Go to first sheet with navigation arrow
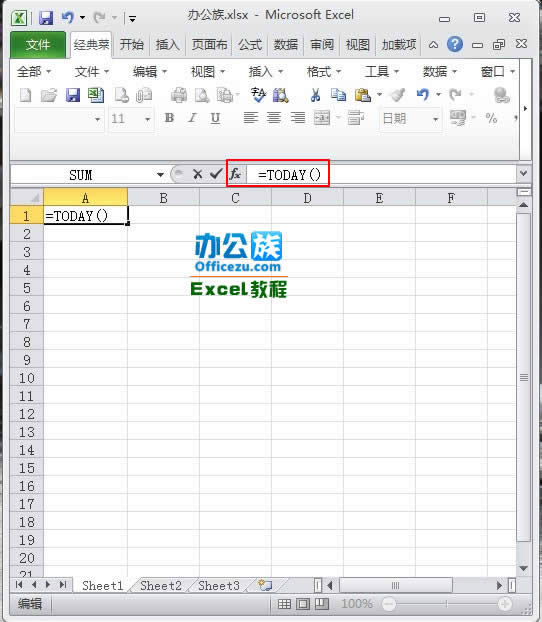This screenshot has width=542, height=622. click(19, 584)
